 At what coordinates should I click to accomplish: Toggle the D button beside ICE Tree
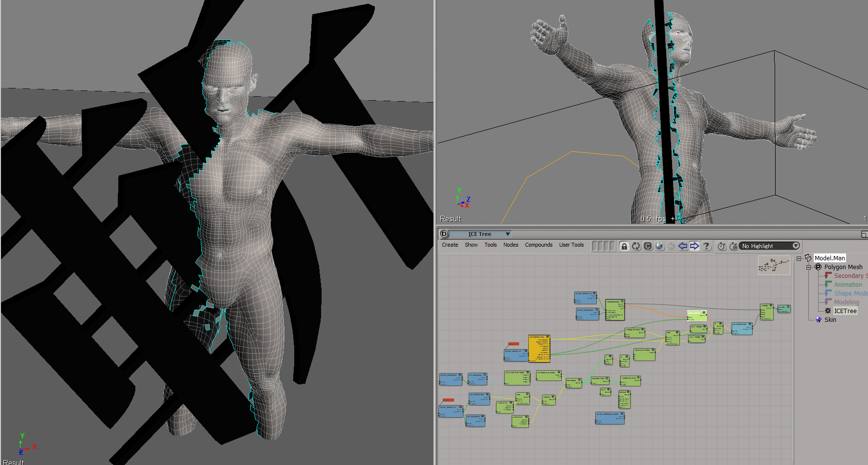(x=444, y=234)
